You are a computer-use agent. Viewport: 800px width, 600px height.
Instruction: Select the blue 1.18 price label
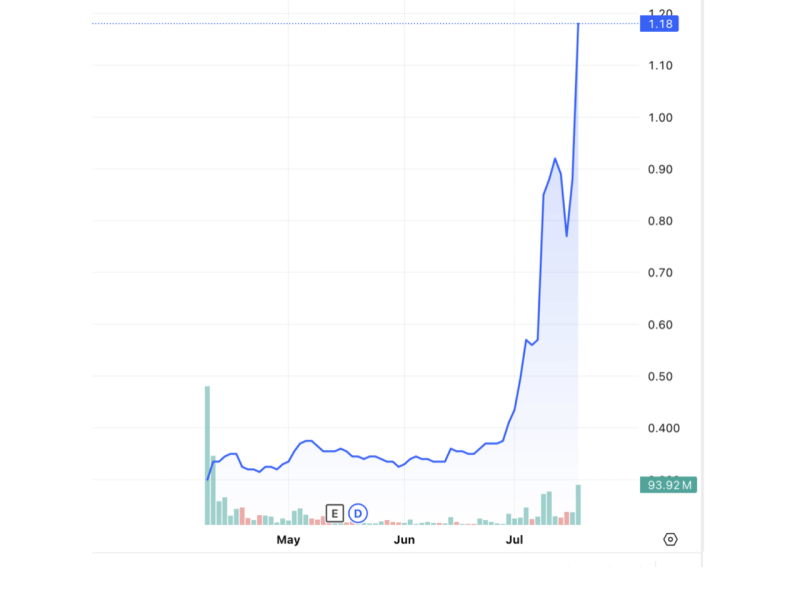(x=659, y=24)
